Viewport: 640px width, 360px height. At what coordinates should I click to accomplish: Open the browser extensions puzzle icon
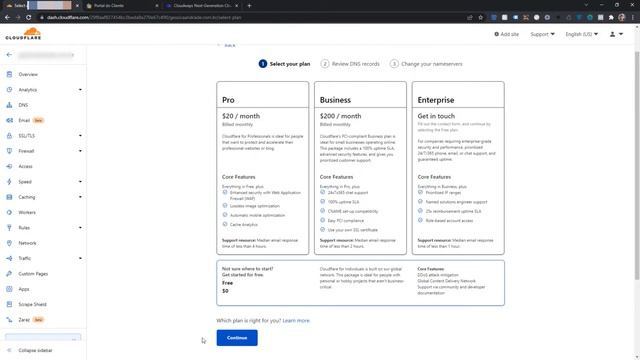[x=611, y=18]
